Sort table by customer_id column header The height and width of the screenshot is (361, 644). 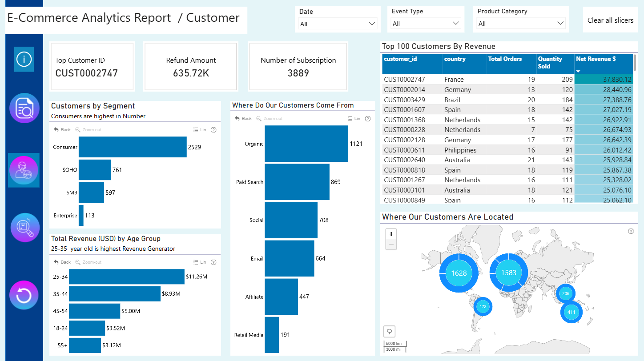pyautogui.click(x=412, y=64)
